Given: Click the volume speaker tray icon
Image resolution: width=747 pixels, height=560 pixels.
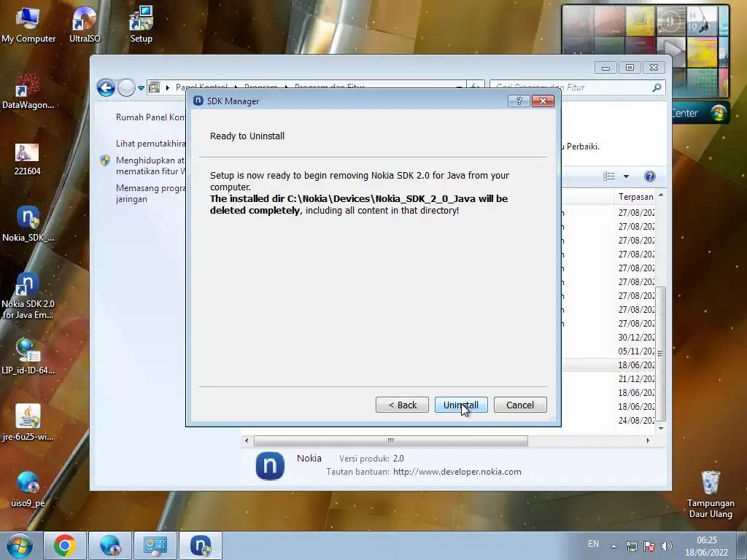Looking at the screenshot, I should tap(667, 546).
